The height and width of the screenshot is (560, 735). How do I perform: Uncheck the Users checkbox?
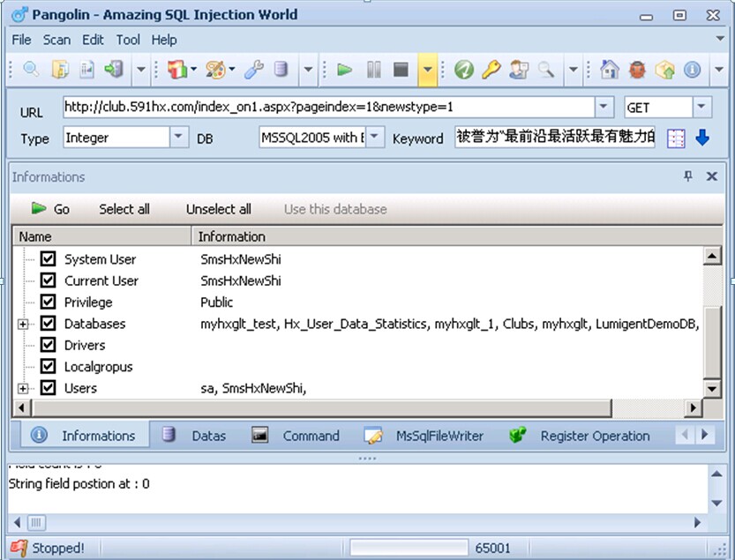(x=48, y=388)
